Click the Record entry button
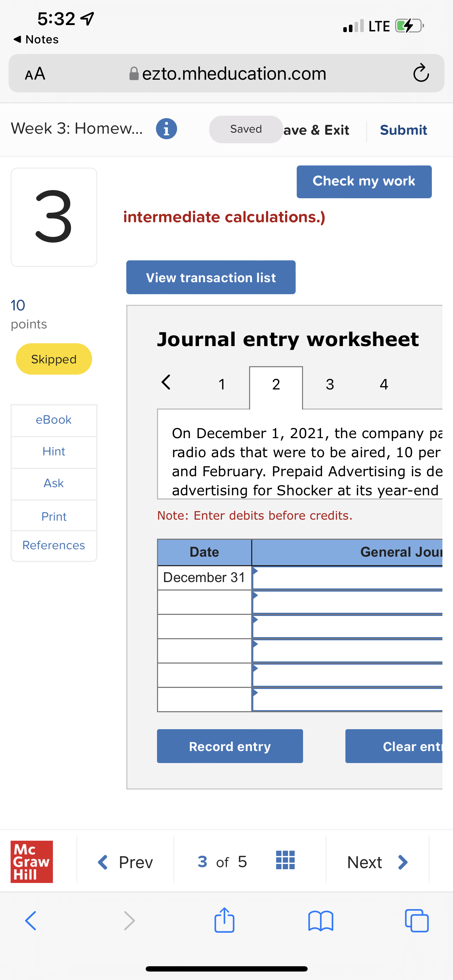Screen dimensions: 453x980 (x=230, y=746)
